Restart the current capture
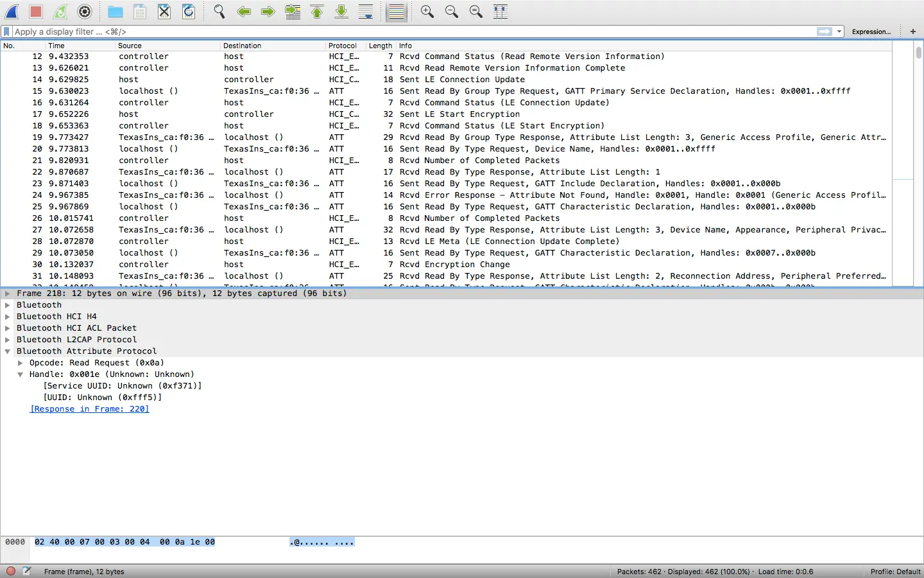924x578 pixels. 60,12
